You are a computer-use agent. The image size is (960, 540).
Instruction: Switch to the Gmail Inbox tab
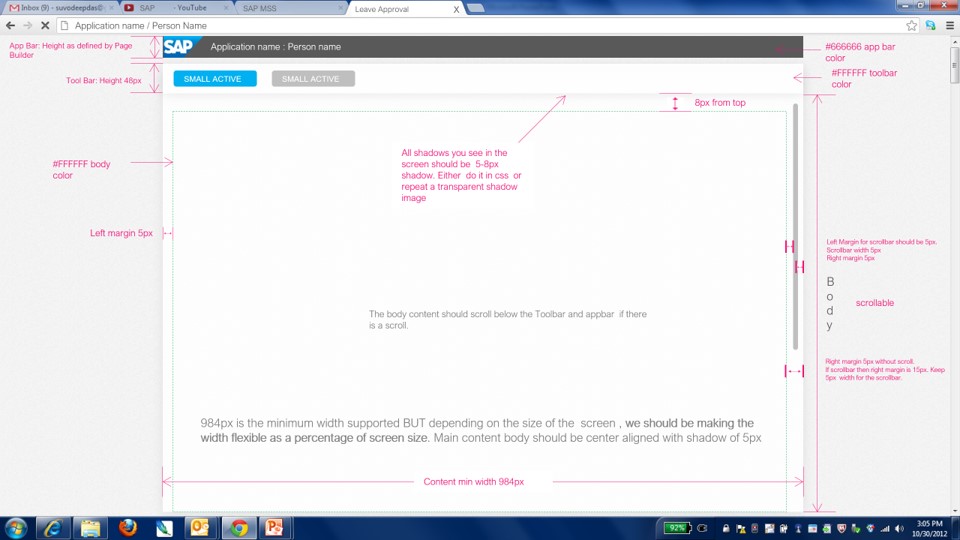pyautogui.click(x=55, y=8)
